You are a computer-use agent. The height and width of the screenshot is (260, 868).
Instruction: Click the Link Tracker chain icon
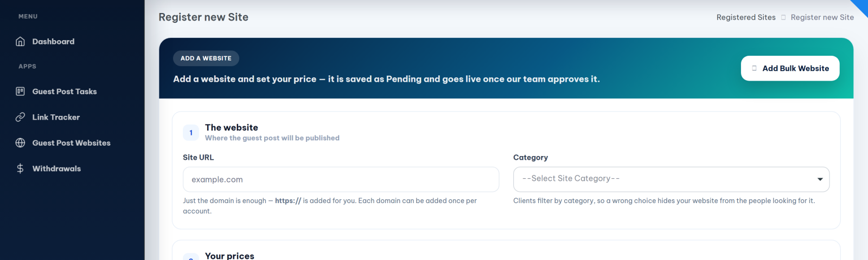tap(20, 117)
